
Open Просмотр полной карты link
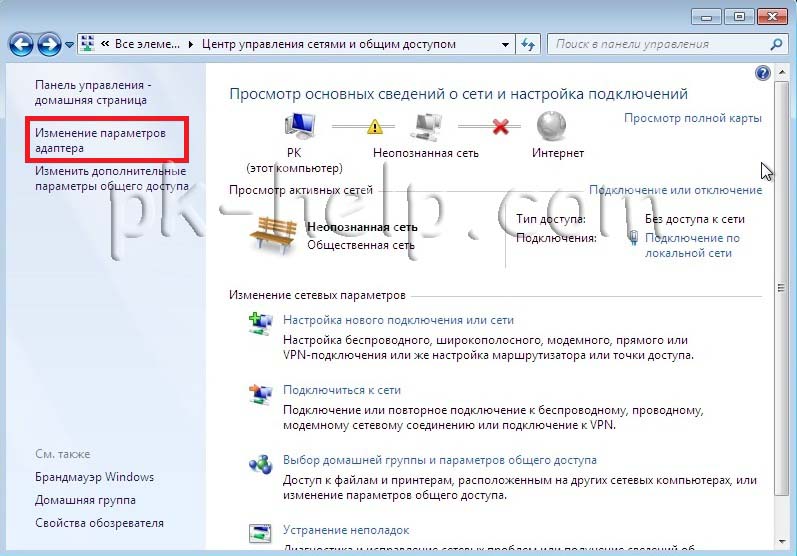click(692, 118)
